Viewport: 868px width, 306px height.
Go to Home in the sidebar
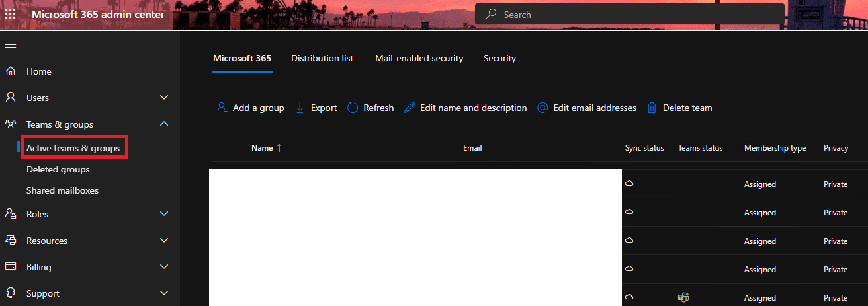pyautogui.click(x=39, y=71)
